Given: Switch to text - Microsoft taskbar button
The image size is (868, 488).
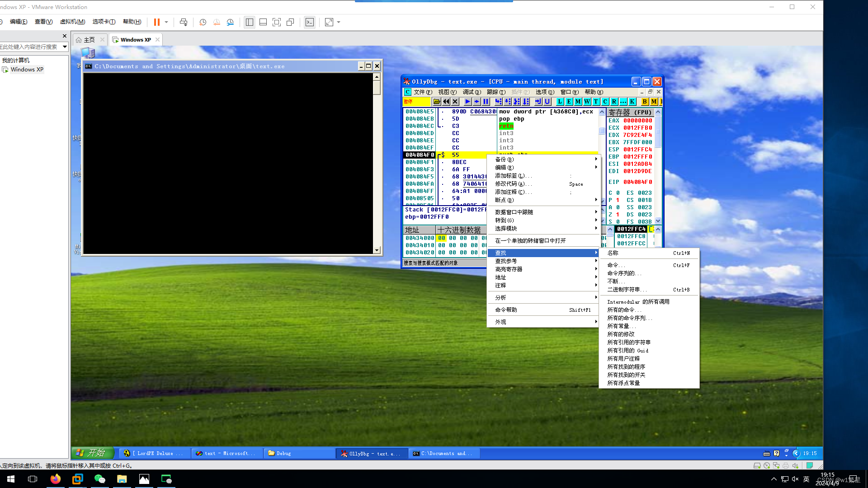Looking at the screenshot, I should pos(227,453).
